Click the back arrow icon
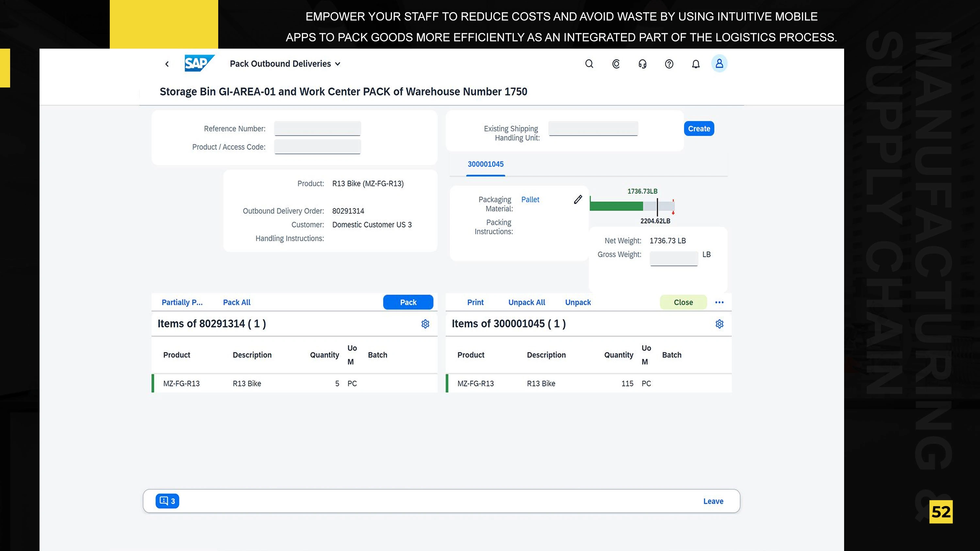The height and width of the screenshot is (551, 980). click(x=167, y=64)
